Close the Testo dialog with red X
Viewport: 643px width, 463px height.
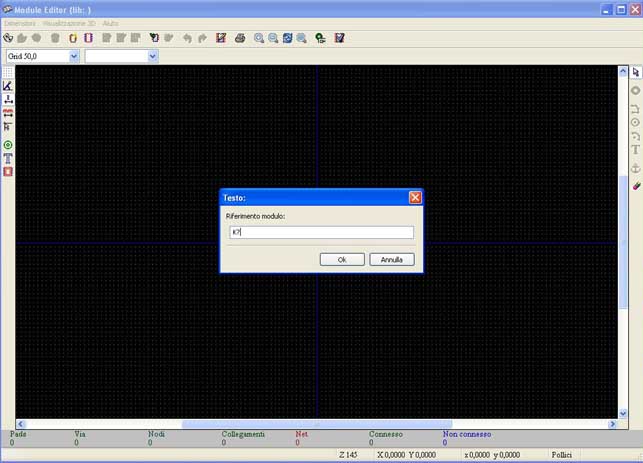(415, 198)
